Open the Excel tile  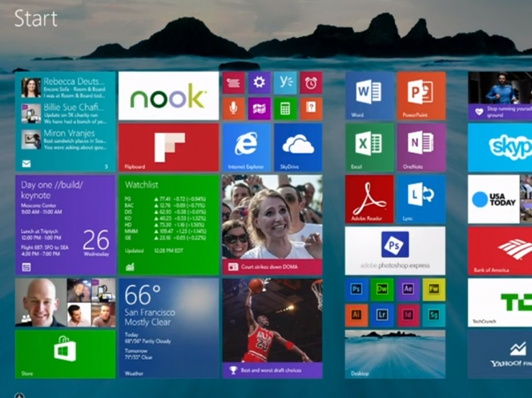(369, 148)
